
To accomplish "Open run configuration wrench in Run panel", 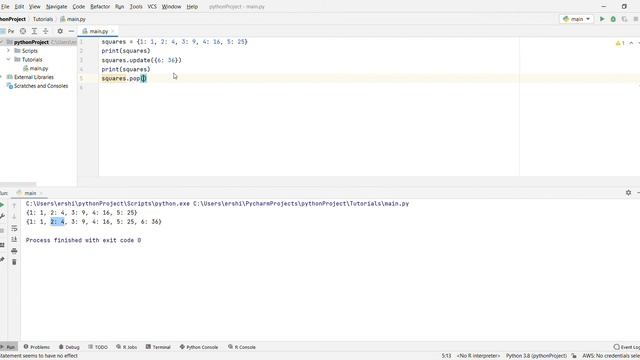I will (x=2, y=216).
